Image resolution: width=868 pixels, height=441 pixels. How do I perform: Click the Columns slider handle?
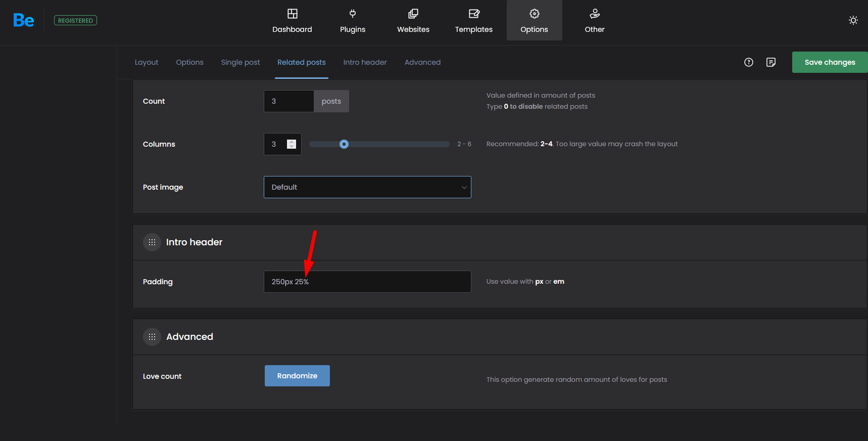(344, 144)
